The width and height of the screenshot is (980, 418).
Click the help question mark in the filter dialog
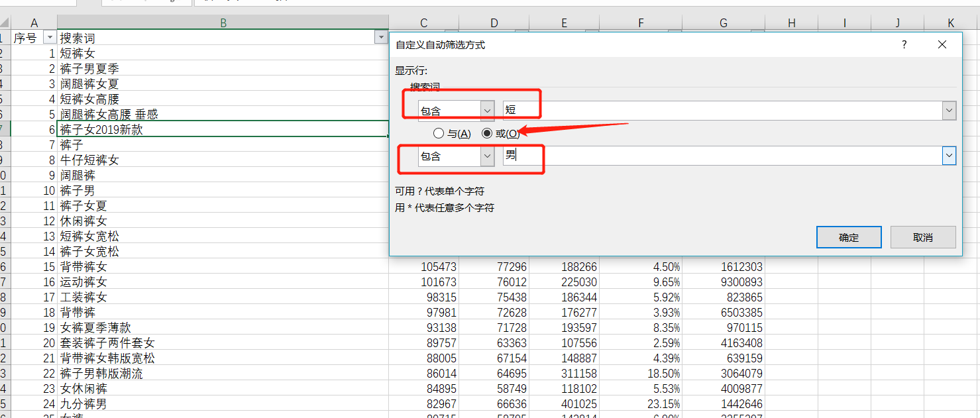point(904,45)
